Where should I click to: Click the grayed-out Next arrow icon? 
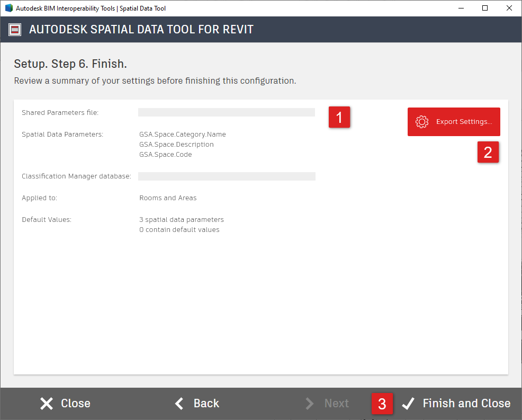point(310,403)
